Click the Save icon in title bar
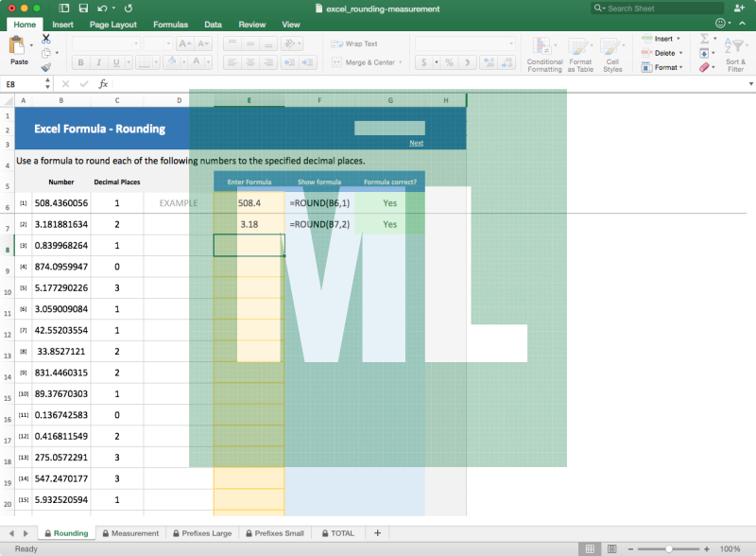Image resolution: width=756 pixels, height=556 pixels. pyautogui.click(x=83, y=9)
